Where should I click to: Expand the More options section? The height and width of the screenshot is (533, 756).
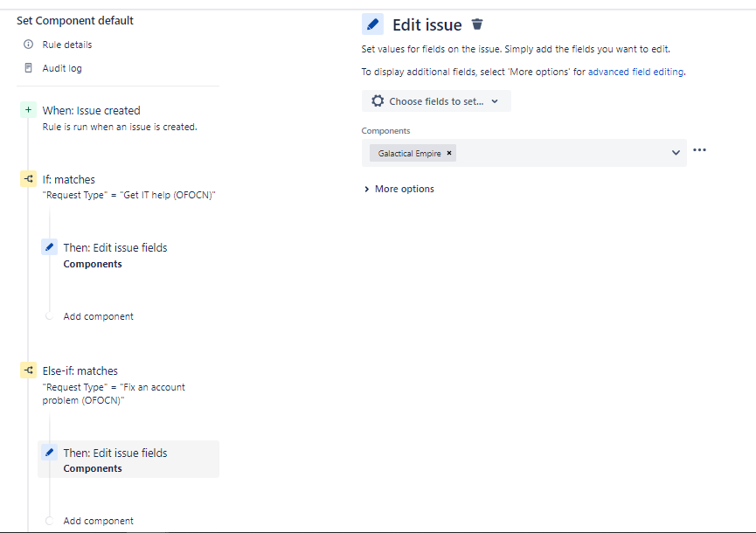coord(399,189)
